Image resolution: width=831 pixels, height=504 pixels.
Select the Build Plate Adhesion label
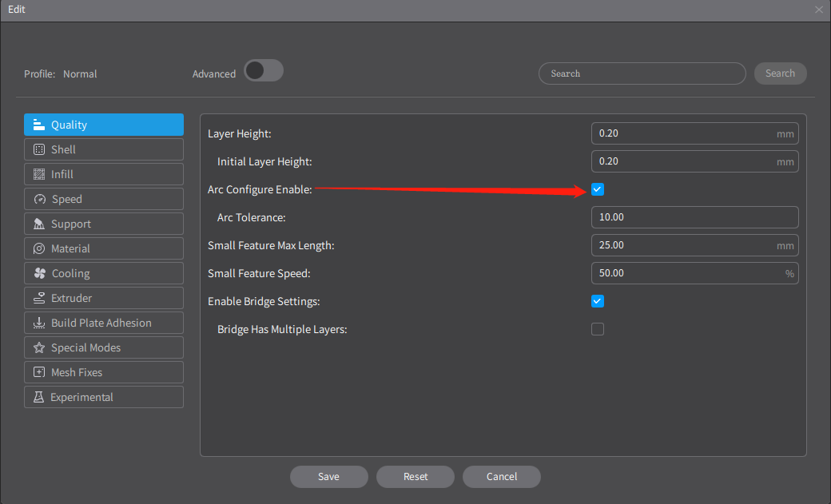tap(101, 323)
